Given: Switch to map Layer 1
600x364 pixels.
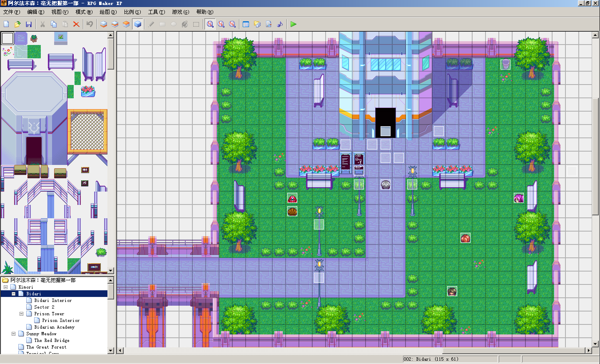Looking at the screenshot, I should [104, 24].
